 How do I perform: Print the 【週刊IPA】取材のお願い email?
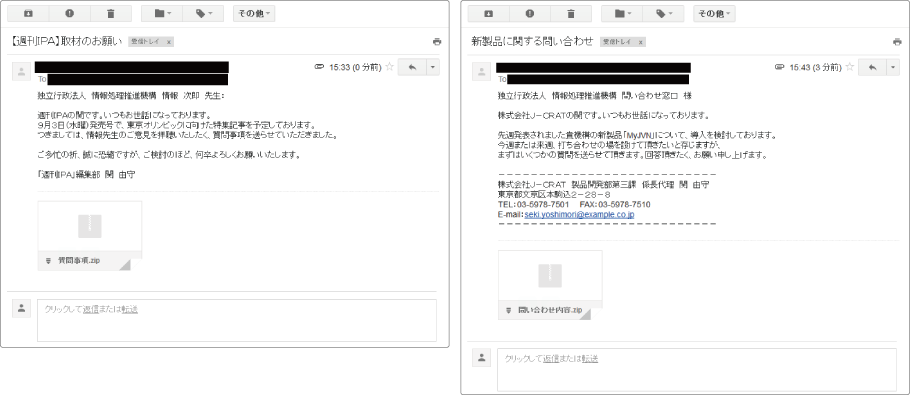[x=436, y=42]
